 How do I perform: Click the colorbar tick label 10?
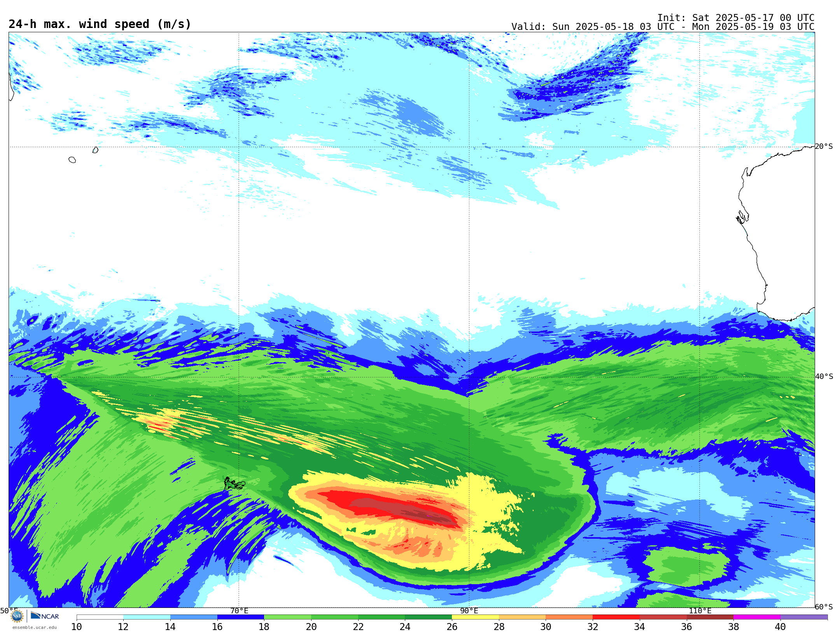(x=77, y=627)
